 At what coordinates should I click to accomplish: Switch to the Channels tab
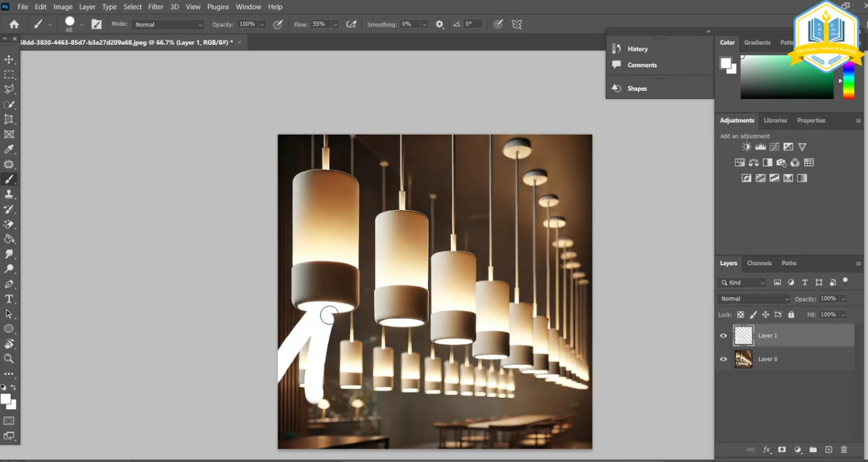click(x=759, y=263)
